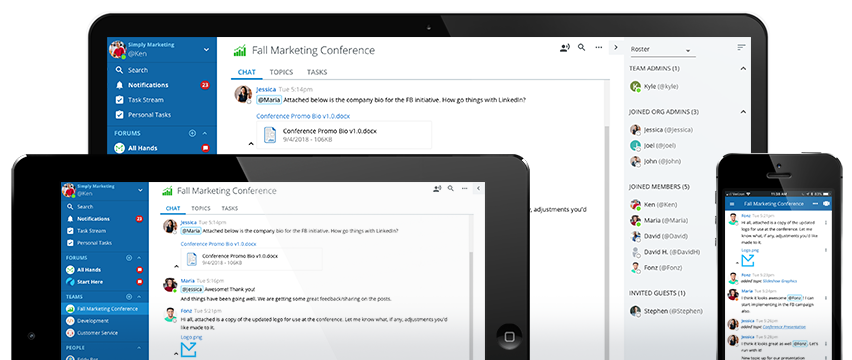Collapse the Joined Org Admins section on laptop
Viewport: 852px width, 360px height.
pos(743,112)
